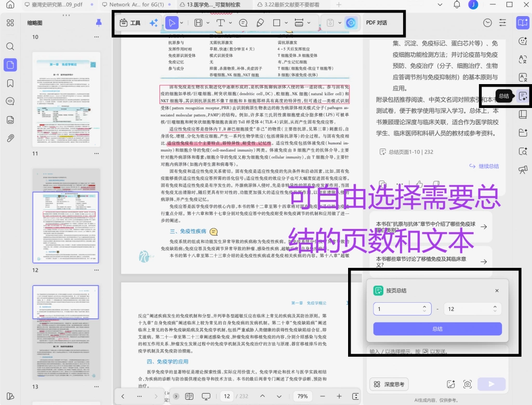Click the start page field showing 1
Viewport: 532px width, 405px height.
(x=402, y=308)
